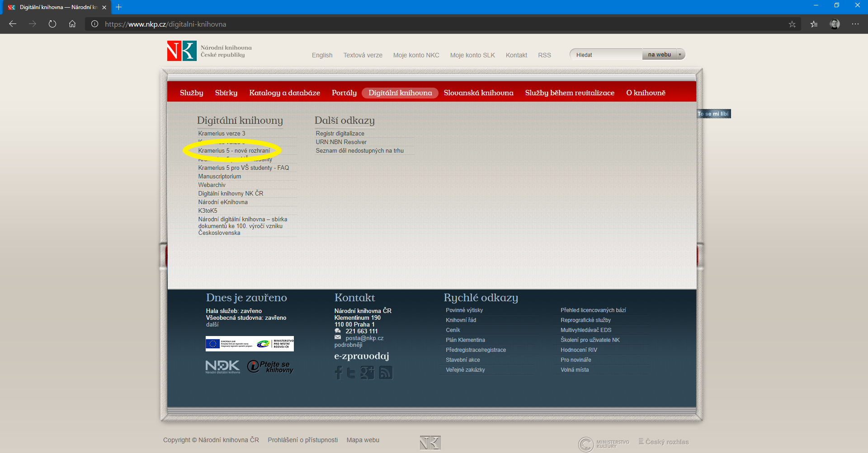
Task: Open Kramerius verze 3 link
Action: (x=222, y=134)
